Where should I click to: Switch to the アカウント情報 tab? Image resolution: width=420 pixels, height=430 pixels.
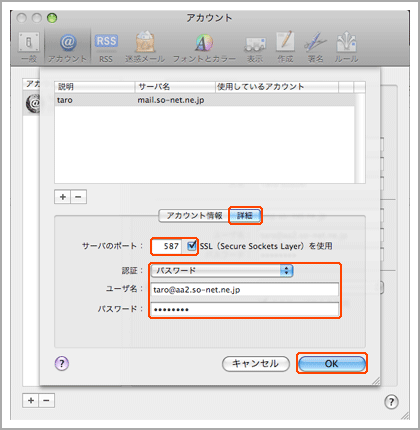point(194,216)
